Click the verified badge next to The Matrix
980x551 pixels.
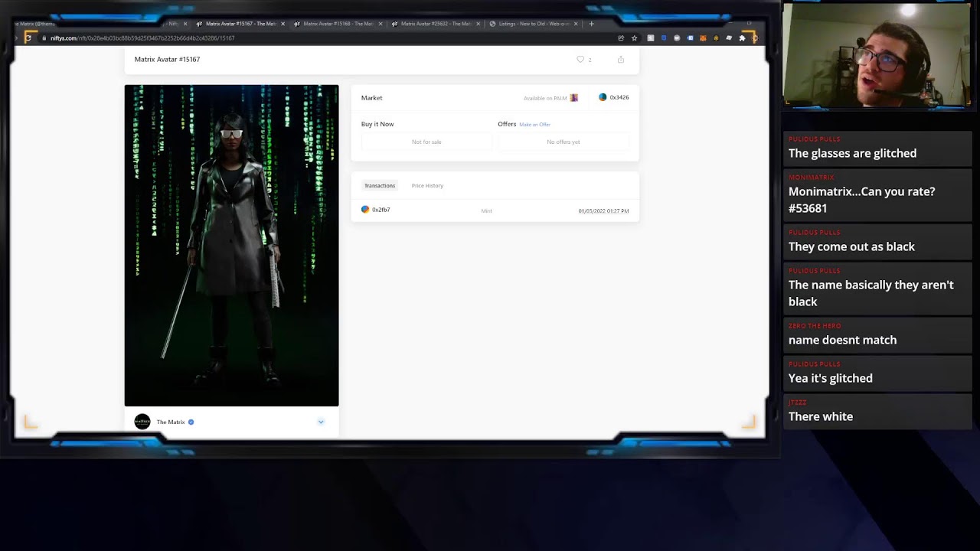point(191,422)
